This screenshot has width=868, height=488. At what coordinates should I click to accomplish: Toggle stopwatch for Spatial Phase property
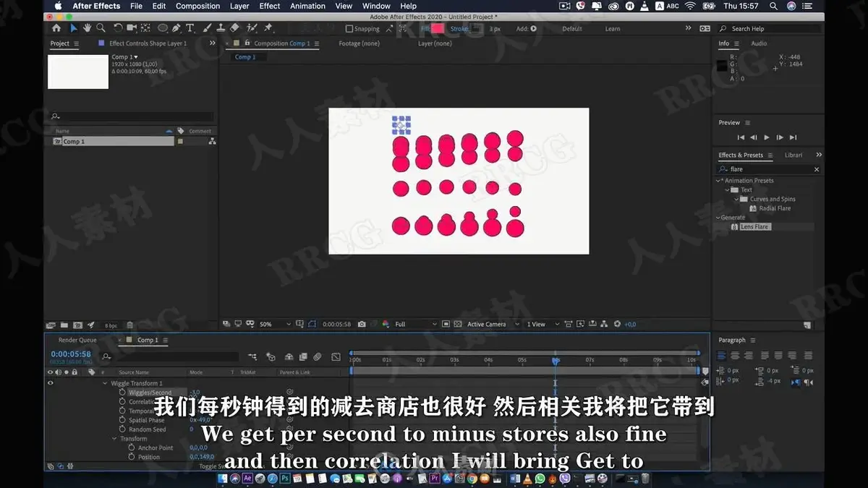122,420
